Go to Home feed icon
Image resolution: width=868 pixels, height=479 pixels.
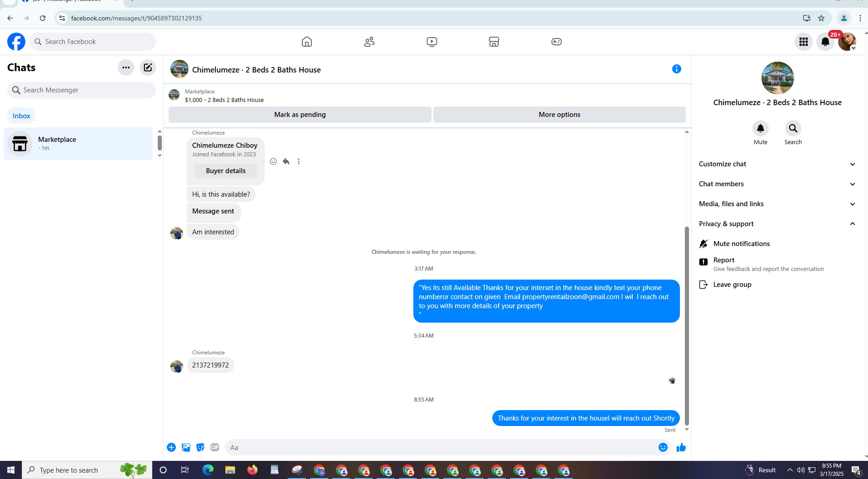307,42
